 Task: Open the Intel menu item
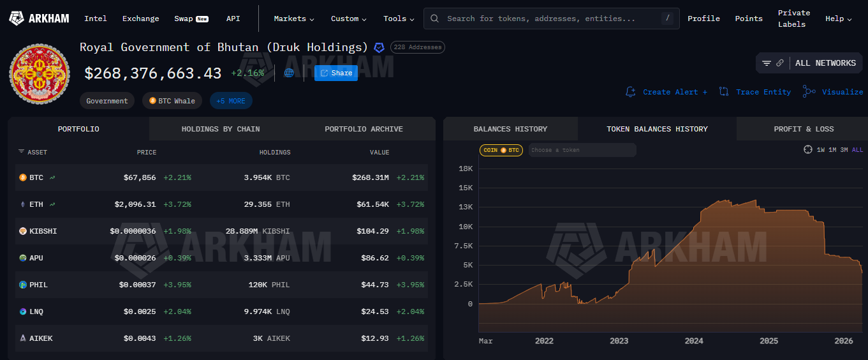(96, 19)
